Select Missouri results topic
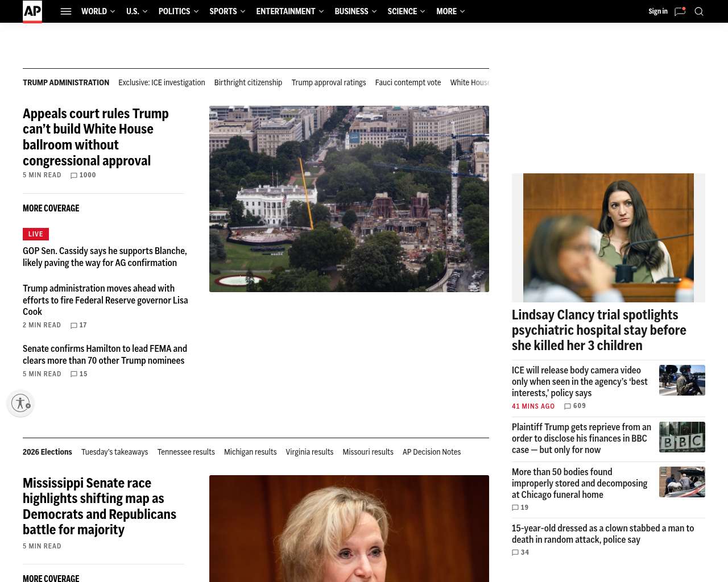The image size is (728, 582). 368,452
